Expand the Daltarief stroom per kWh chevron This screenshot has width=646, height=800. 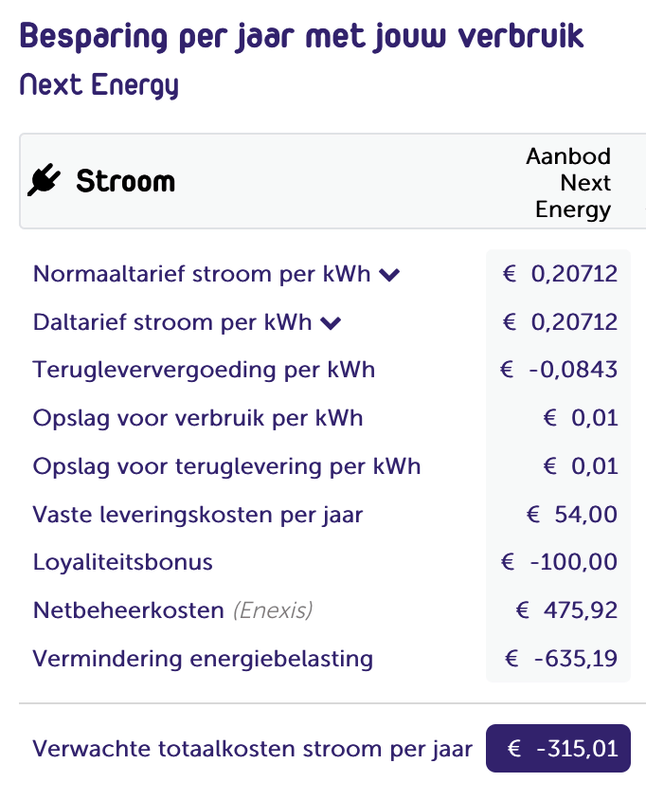click(x=332, y=323)
